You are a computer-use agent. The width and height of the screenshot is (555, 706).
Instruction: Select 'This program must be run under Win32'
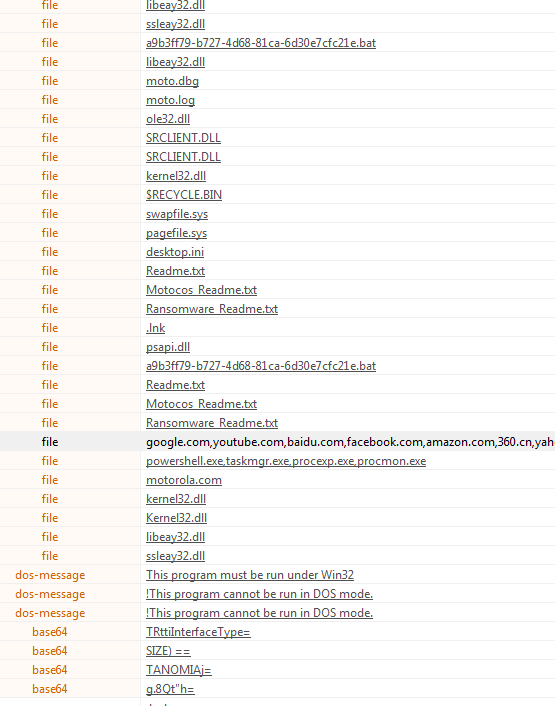click(250, 575)
